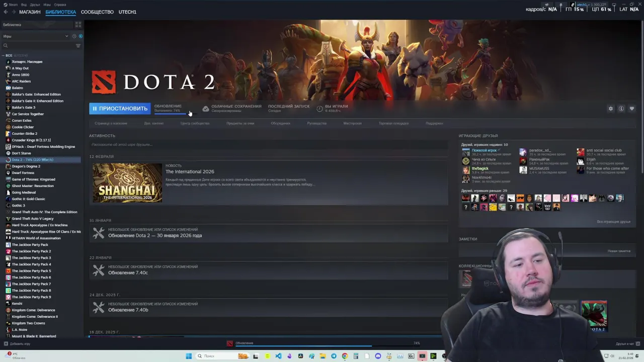Open The International 2026 news headline
The width and height of the screenshot is (644, 362).
point(190,172)
